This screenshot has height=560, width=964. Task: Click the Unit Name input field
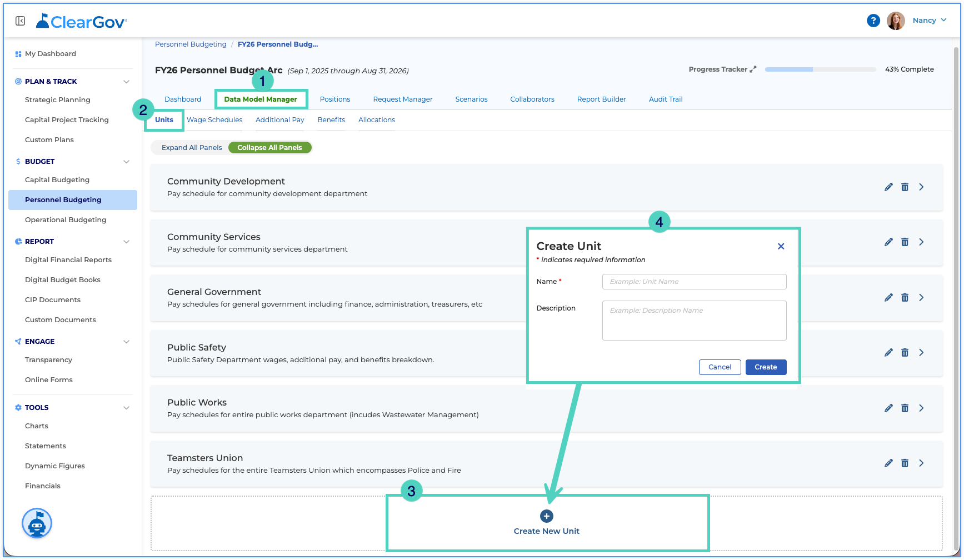694,282
